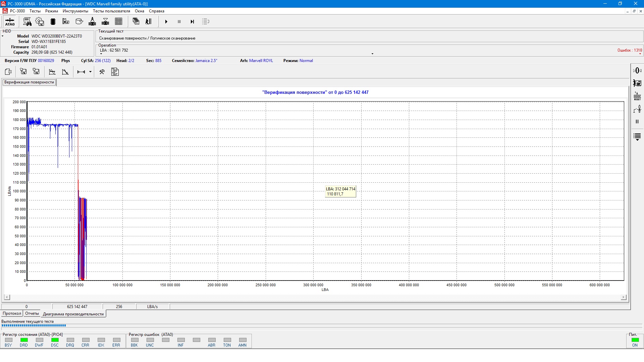
Task: Click the compass-over-platters toolbar icon
Action: (x=92, y=22)
